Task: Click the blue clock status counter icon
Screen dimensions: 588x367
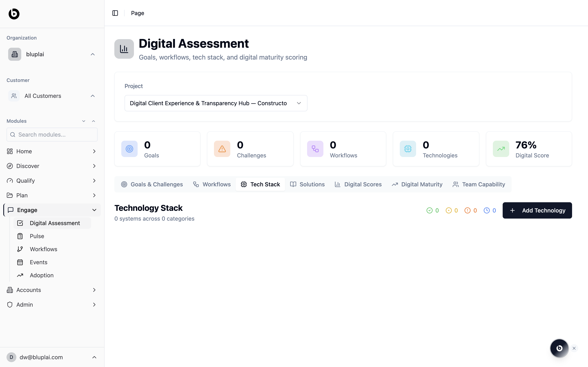Action: coord(487,210)
